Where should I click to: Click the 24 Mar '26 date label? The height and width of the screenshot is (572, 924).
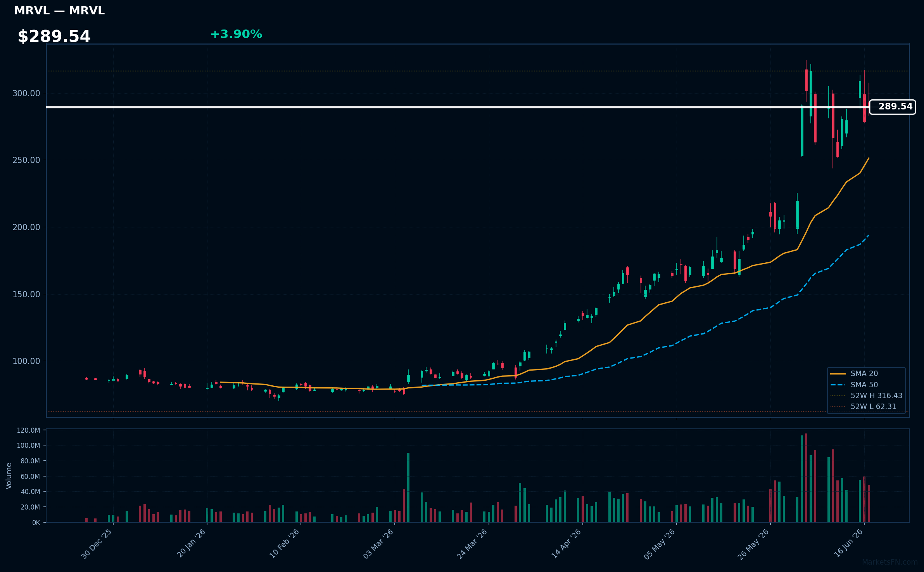click(x=472, y=544)
